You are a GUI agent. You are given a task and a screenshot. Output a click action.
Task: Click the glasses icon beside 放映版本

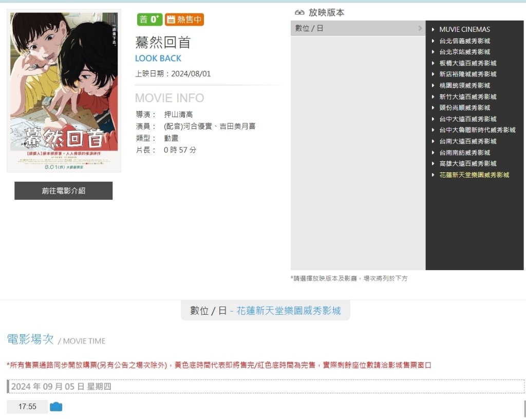299,12
